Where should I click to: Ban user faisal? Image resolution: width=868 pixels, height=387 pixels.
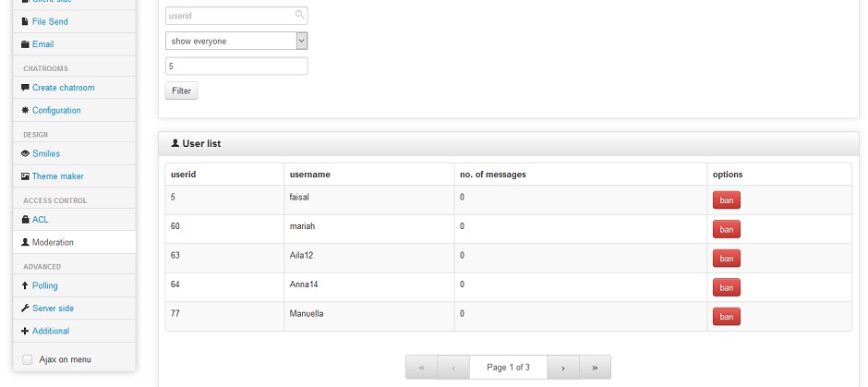(727, 200)
